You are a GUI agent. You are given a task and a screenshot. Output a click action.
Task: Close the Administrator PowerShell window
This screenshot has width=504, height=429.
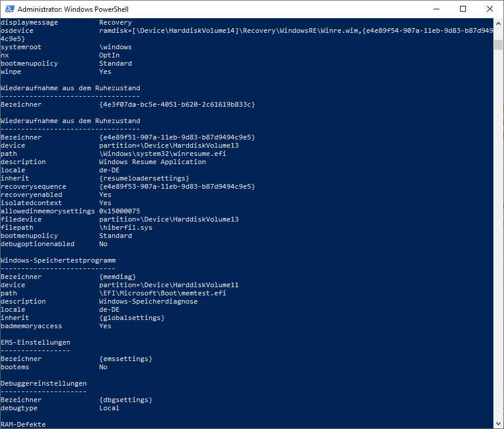[x=490, y=9]
